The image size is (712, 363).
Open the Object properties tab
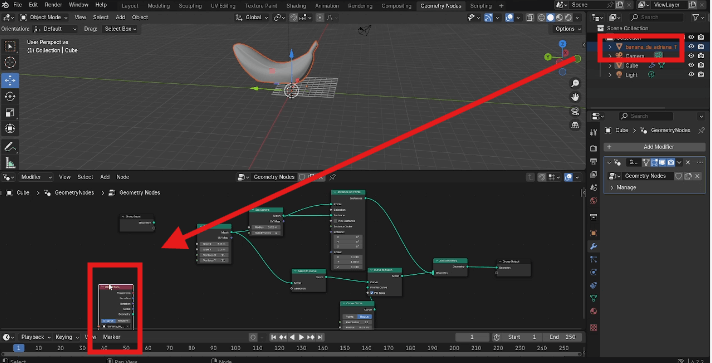coord(593,233)
